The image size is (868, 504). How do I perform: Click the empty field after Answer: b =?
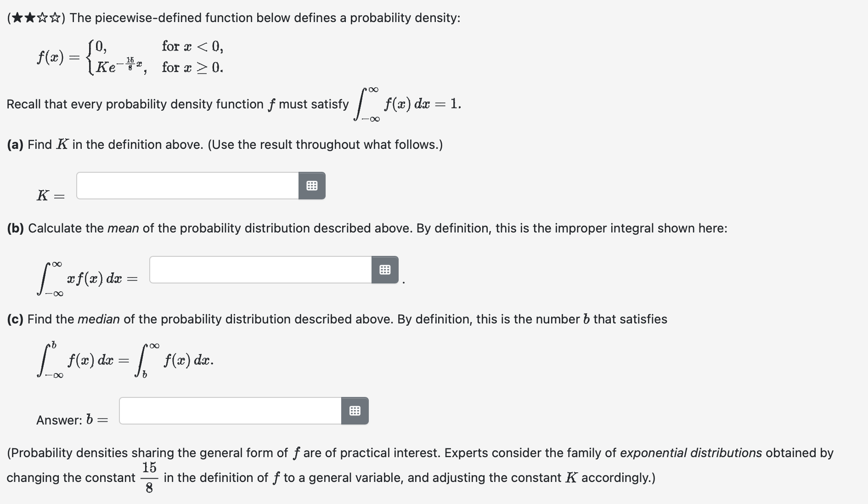[230, 411]
